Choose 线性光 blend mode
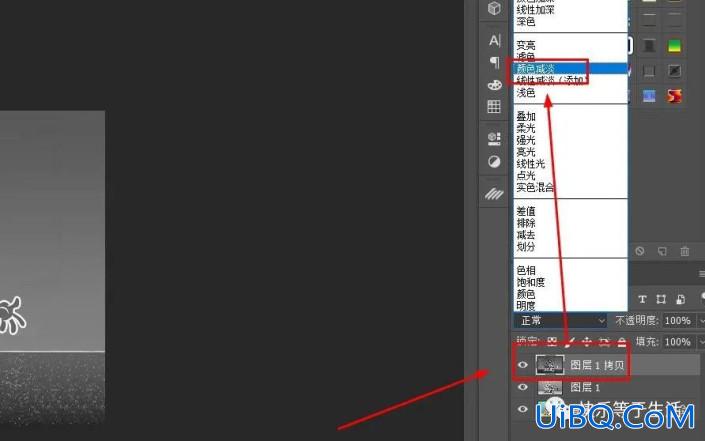 point(570,164)
